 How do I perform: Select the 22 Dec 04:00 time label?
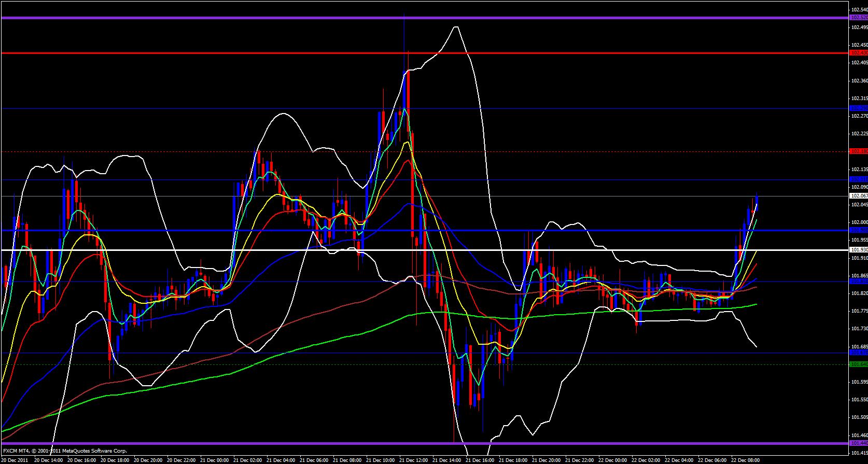click(x=679, y=460)
